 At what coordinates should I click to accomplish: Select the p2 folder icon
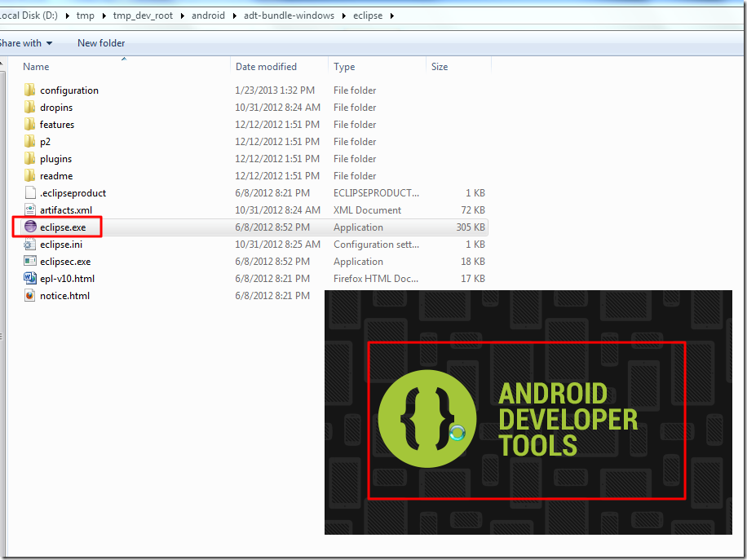(x=29, y=142)
